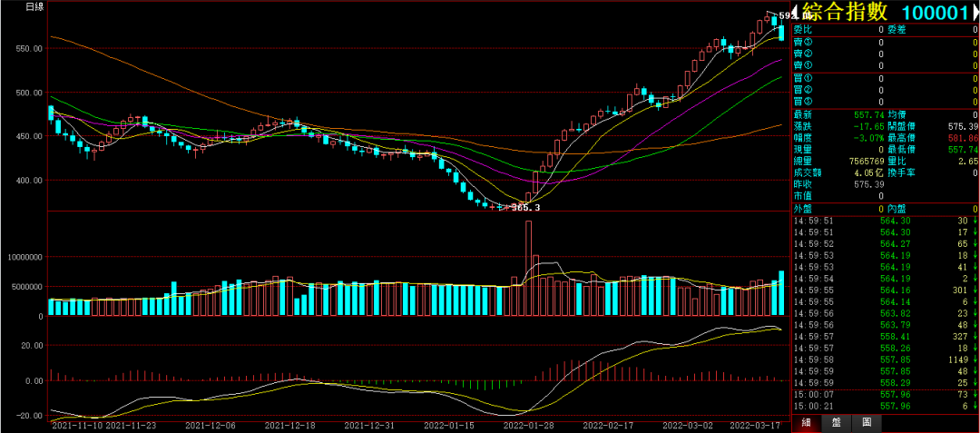Click the 市值 label
The height and width of the screenshot is (433, 980).
(x=802, y=197)
